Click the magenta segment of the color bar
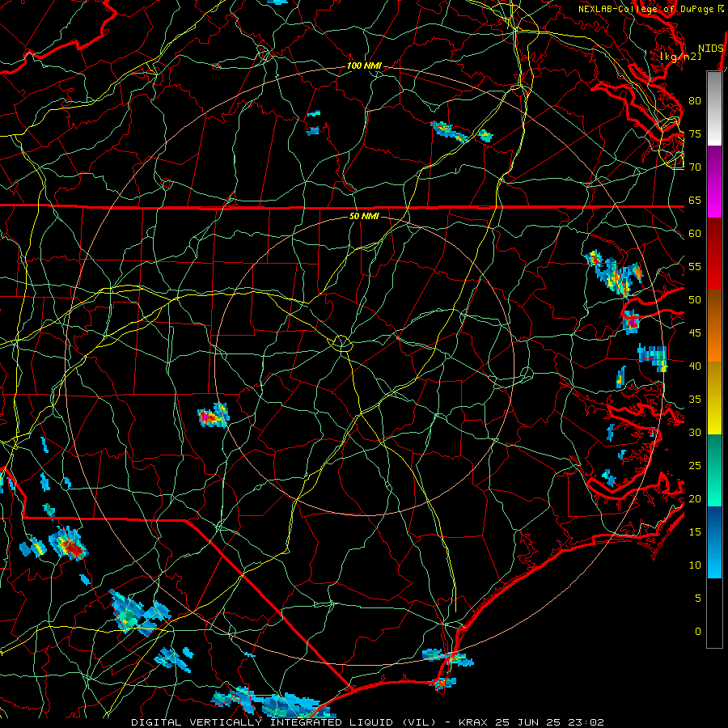Screen dimensions: 728x728 pyautogui.click(x=714, y=182)
